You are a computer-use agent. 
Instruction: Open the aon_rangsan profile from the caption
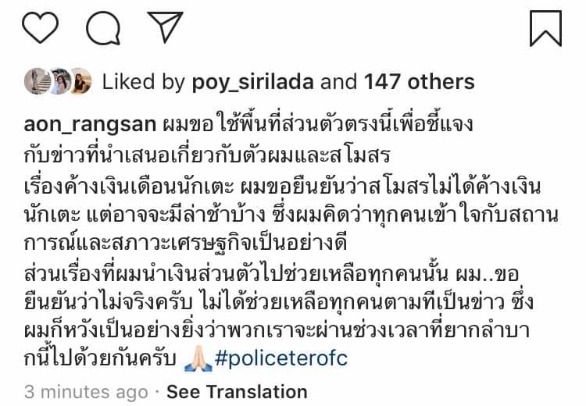(90, 125)
